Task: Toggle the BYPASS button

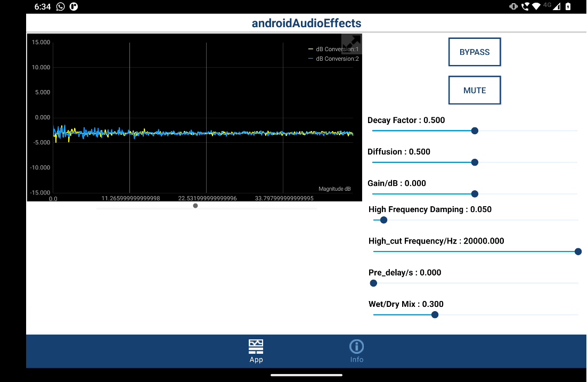Action: point(475,52)
